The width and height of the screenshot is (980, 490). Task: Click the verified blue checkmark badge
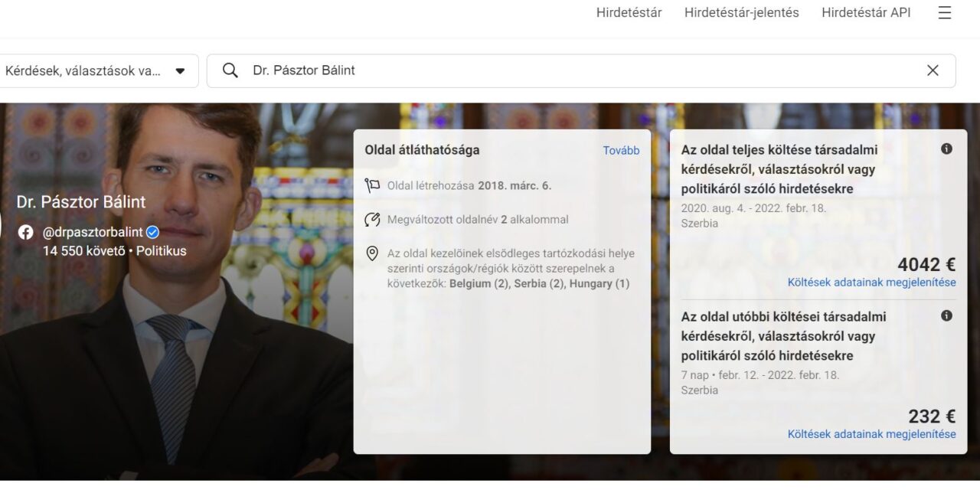tap(151, 231)
